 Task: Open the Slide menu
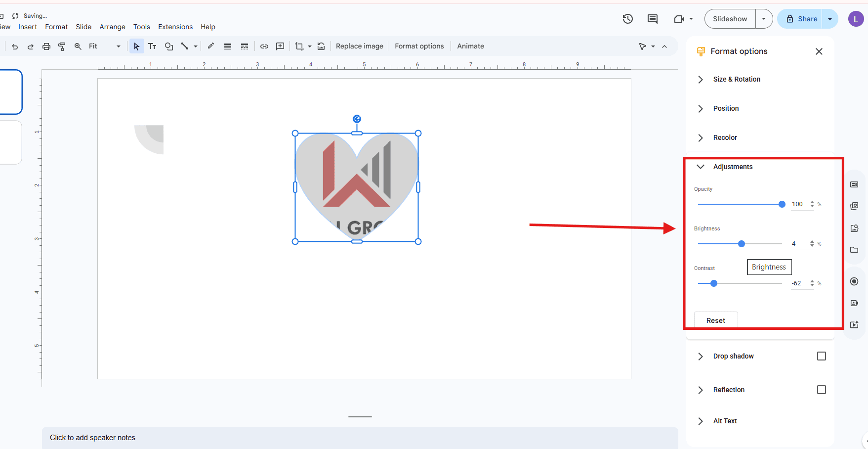(83, 27)
